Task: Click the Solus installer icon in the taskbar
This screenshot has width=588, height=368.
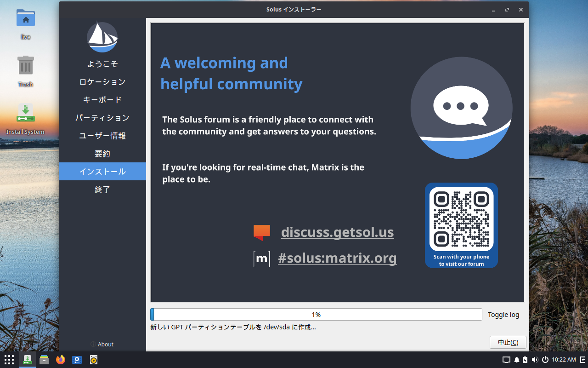Action: (27, 360)
